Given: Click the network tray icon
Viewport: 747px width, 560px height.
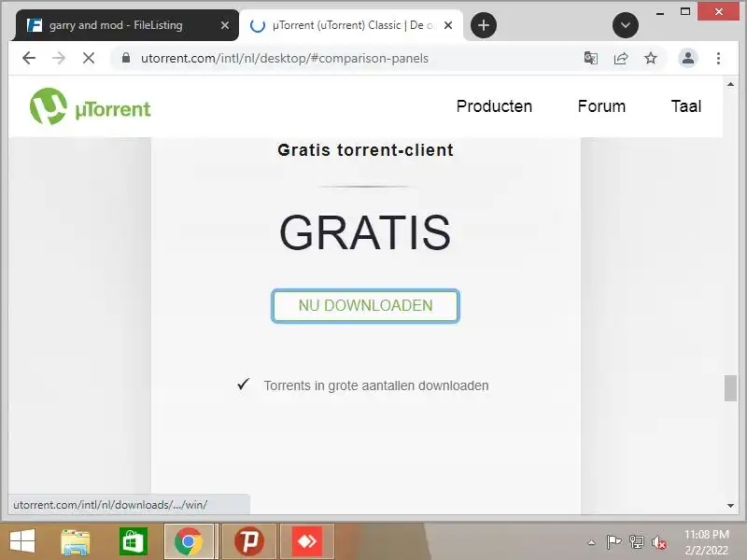Looking at the screenshot, I should (x=637, y=542).
